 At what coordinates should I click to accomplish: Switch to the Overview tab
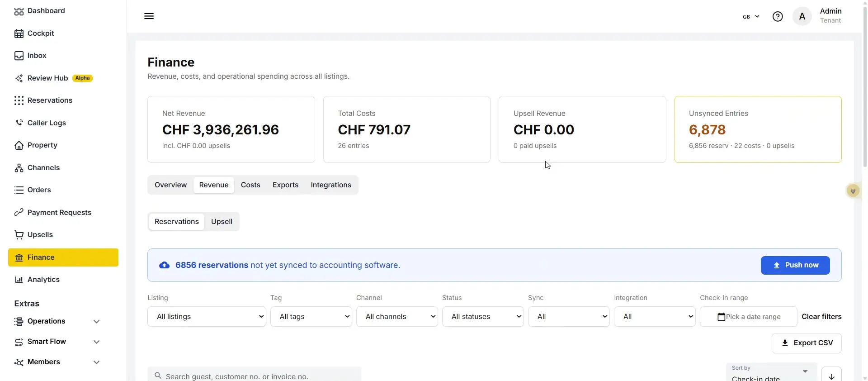coord(170,185)
